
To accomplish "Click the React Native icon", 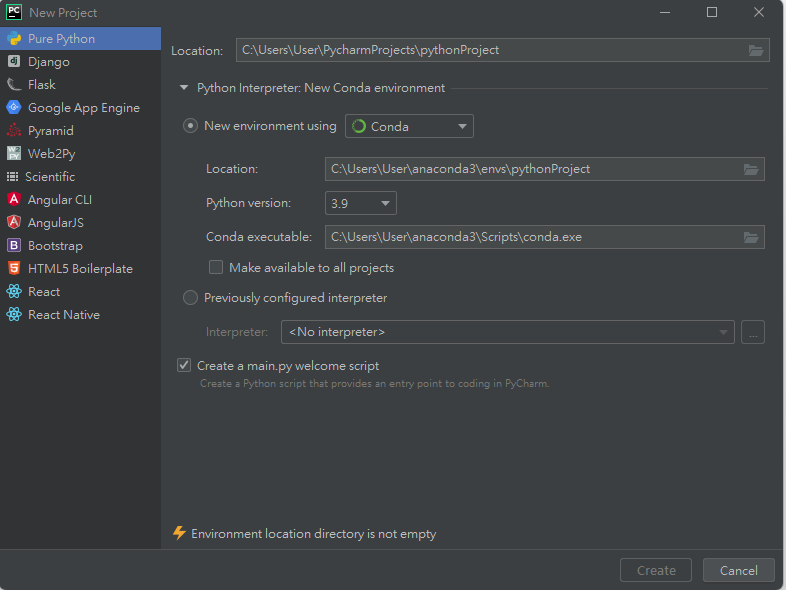I will [x=14, y=315].
